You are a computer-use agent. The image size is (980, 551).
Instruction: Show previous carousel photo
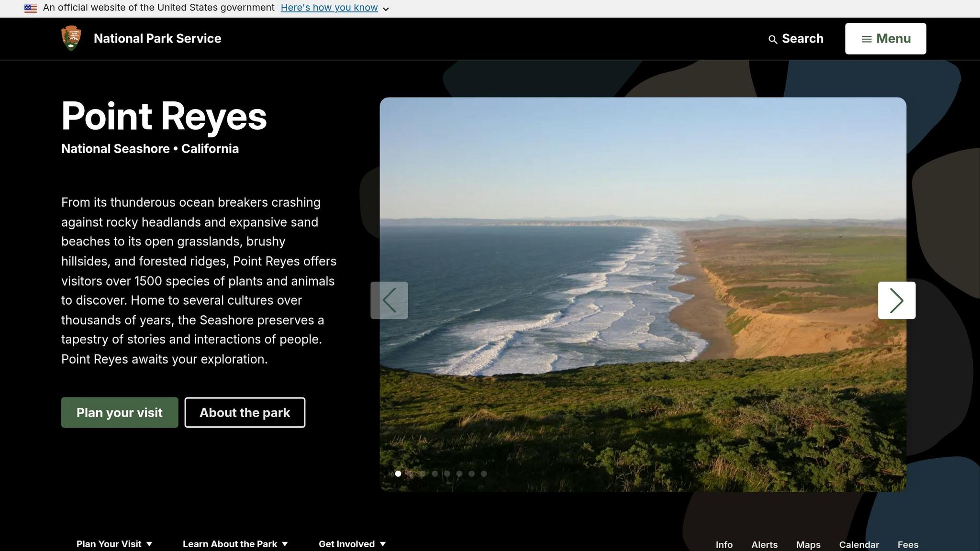pyautogui.click(x=389, y=300)
